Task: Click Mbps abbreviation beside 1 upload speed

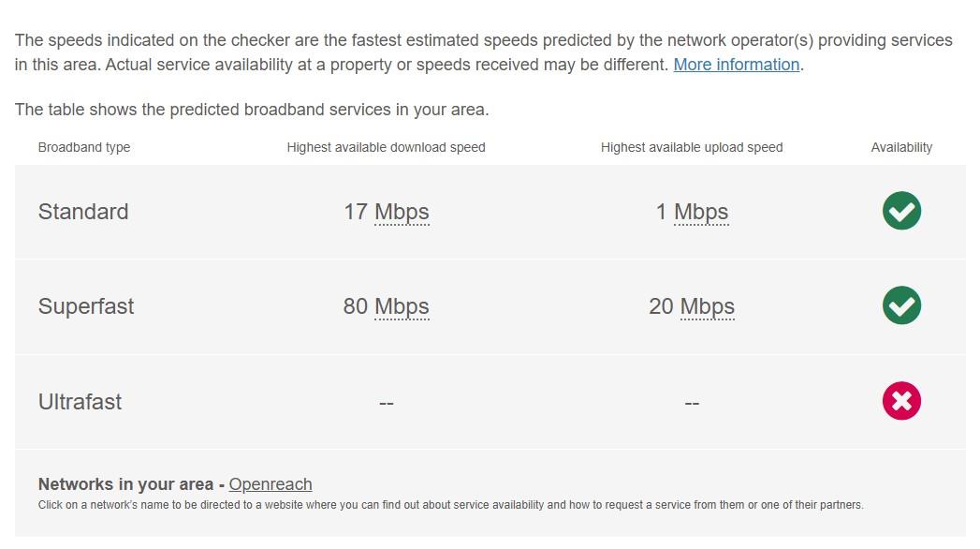Action: [x=701, y=212]
